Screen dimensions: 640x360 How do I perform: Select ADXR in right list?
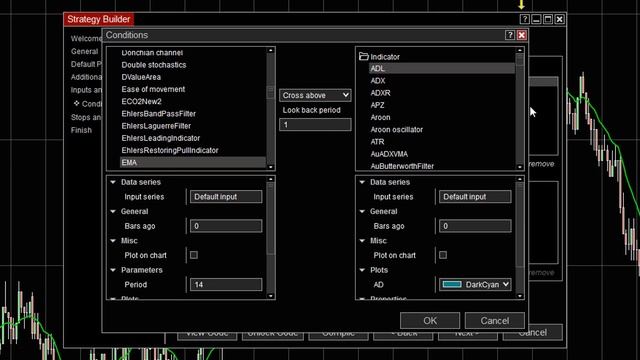pos(380,93)
